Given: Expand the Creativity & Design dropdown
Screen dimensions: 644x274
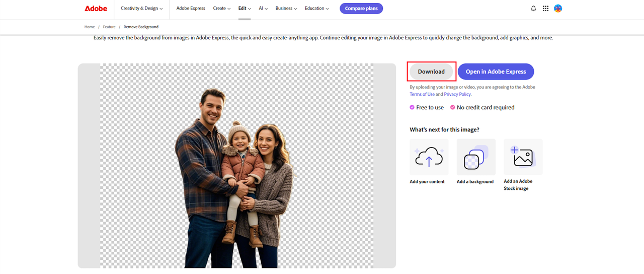Looking at the screenshot, I should (x=141, y=9).
